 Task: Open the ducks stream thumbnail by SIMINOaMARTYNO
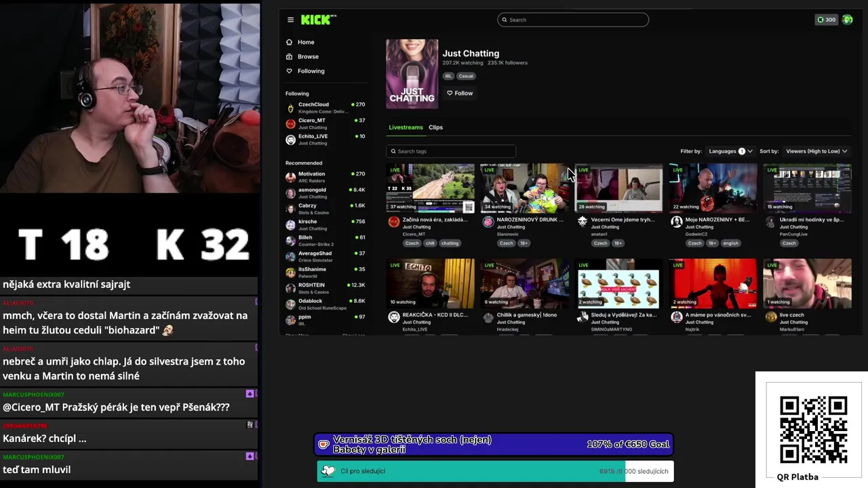pyautogui.click(x=619, y=283)
